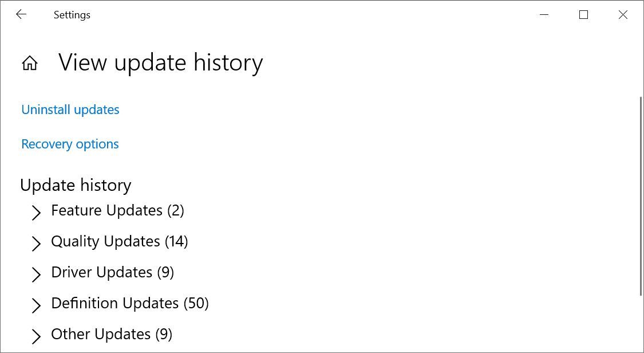Click the Update history heading
This screenshot has width=644, height=353.
click(76, 185)
